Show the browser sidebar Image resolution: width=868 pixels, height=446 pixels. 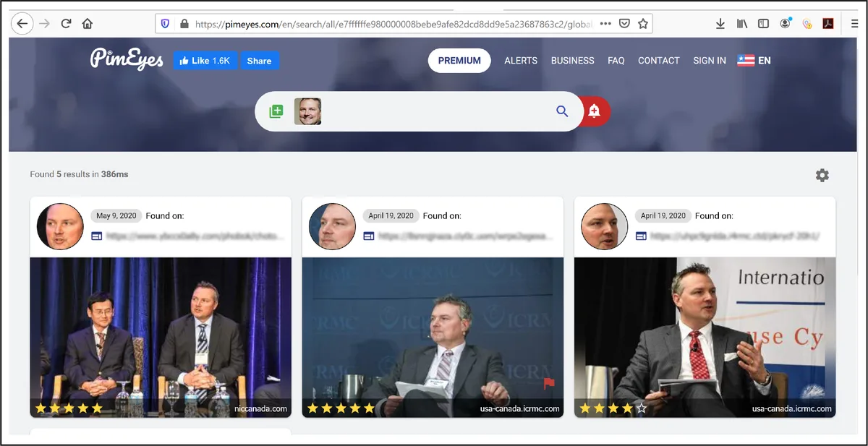763,24
